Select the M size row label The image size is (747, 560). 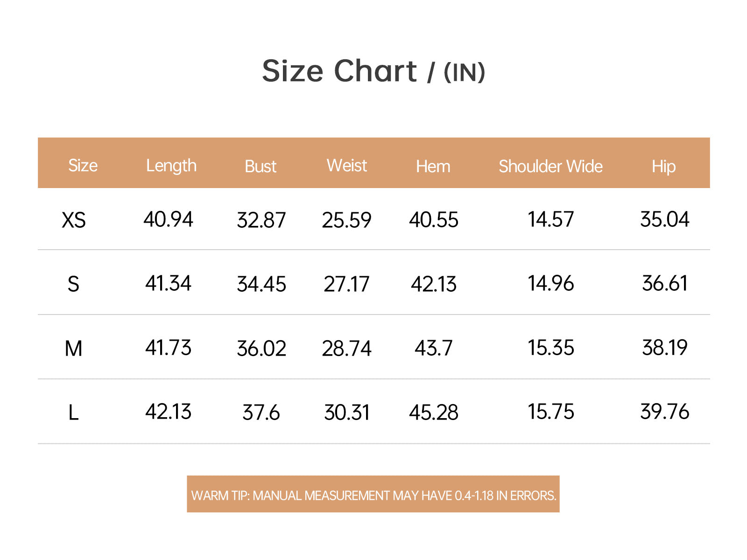[73, 348]
